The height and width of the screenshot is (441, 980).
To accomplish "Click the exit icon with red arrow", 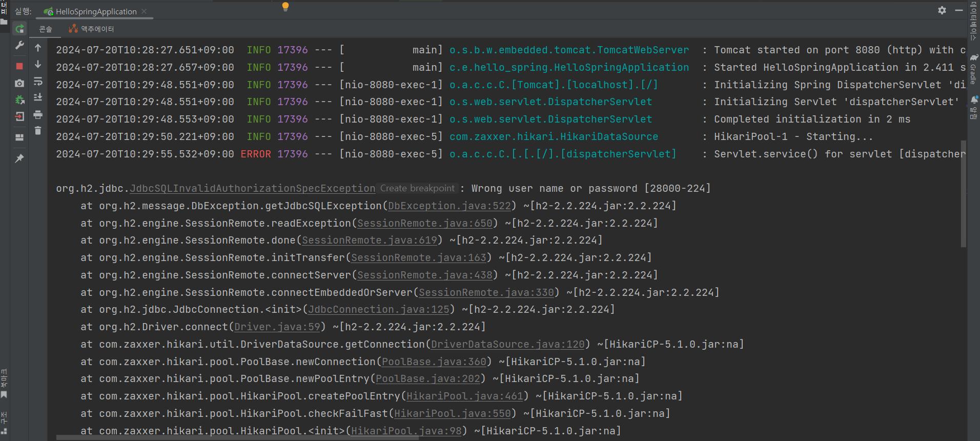I will click(x=19, y=117).
